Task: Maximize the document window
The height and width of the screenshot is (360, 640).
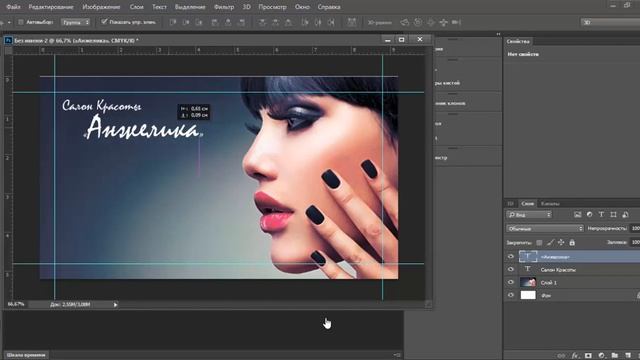Action: [x=402, y=40]
